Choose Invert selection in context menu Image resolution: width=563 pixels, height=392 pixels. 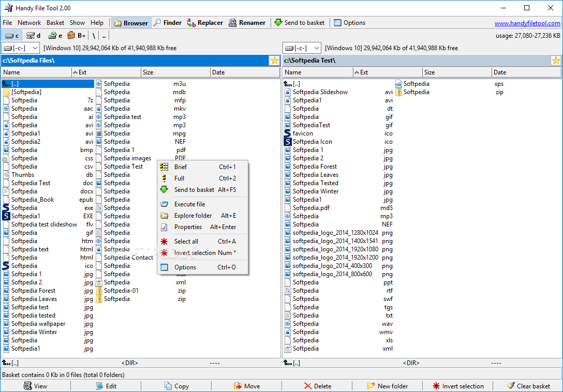[202, 253]
